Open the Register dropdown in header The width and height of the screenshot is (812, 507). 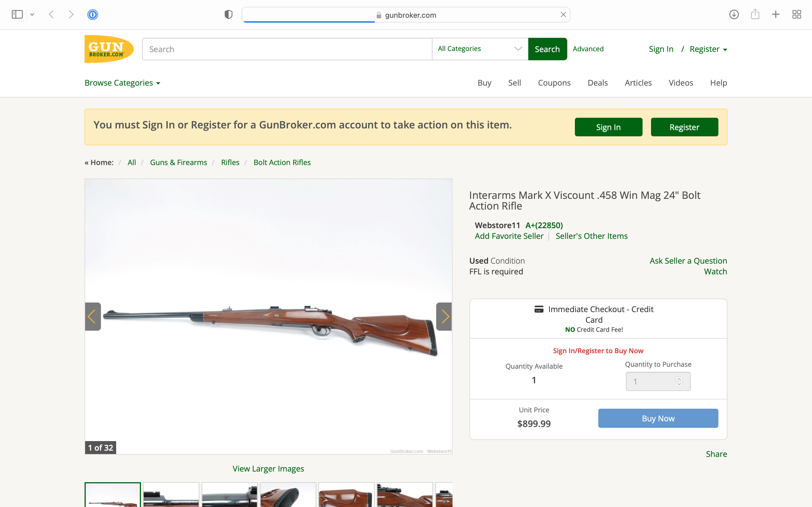(708, 49)
